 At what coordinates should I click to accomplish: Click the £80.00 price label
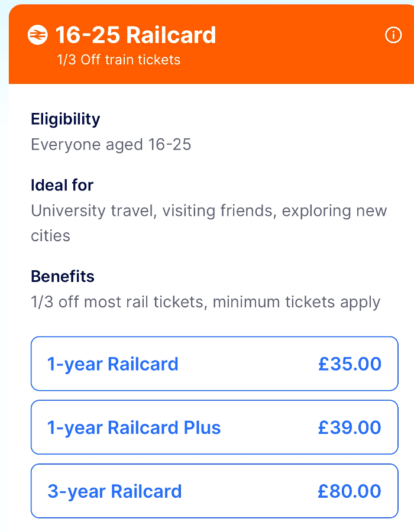(351, 491)
